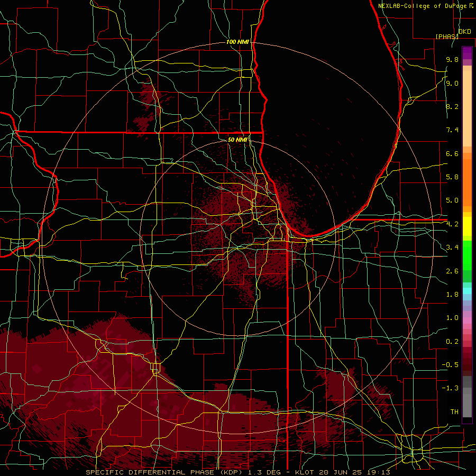Click the 9.8 scale value label
The width and height of the screenshot is (476, 476).
click(452, 59)
